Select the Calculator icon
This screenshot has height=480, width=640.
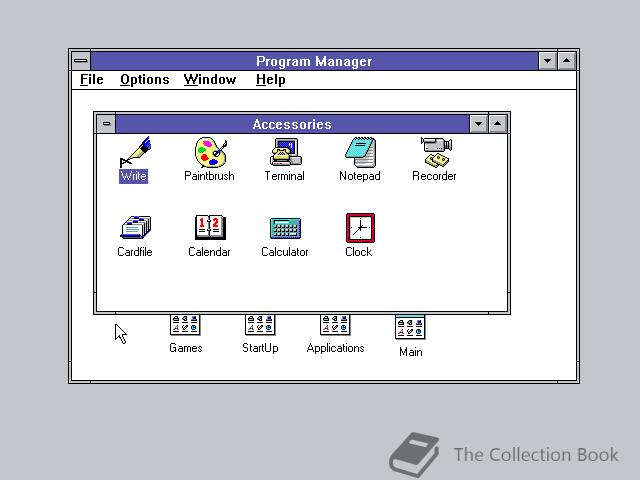(285, 228)
